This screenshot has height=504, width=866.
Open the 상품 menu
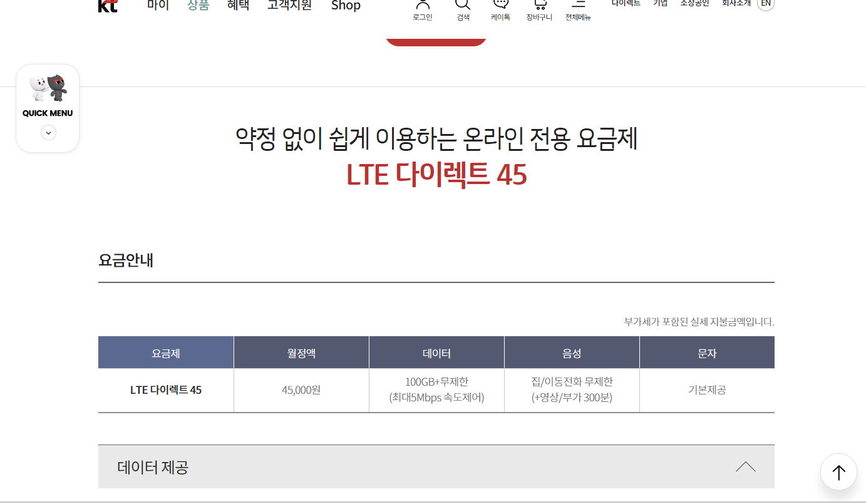[198, 6]
